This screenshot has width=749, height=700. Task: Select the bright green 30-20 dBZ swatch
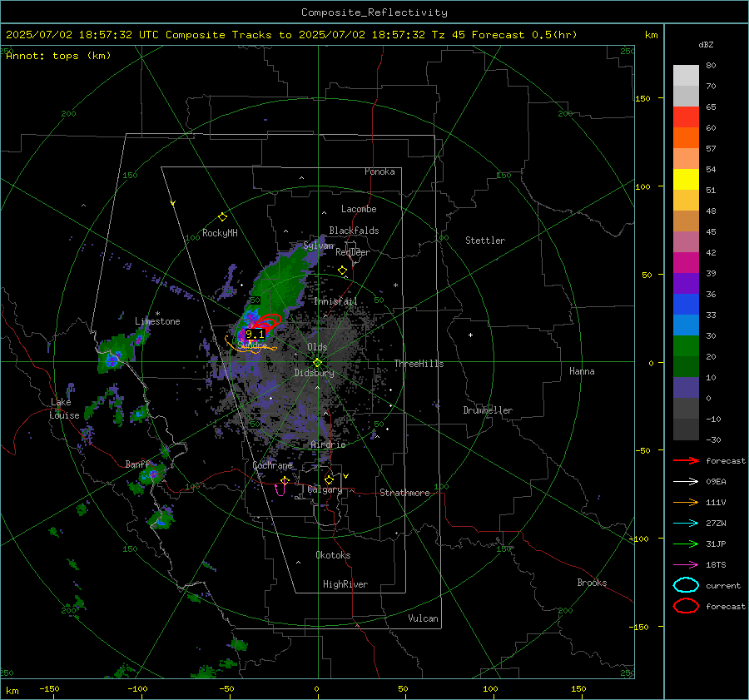pos(686,346)
